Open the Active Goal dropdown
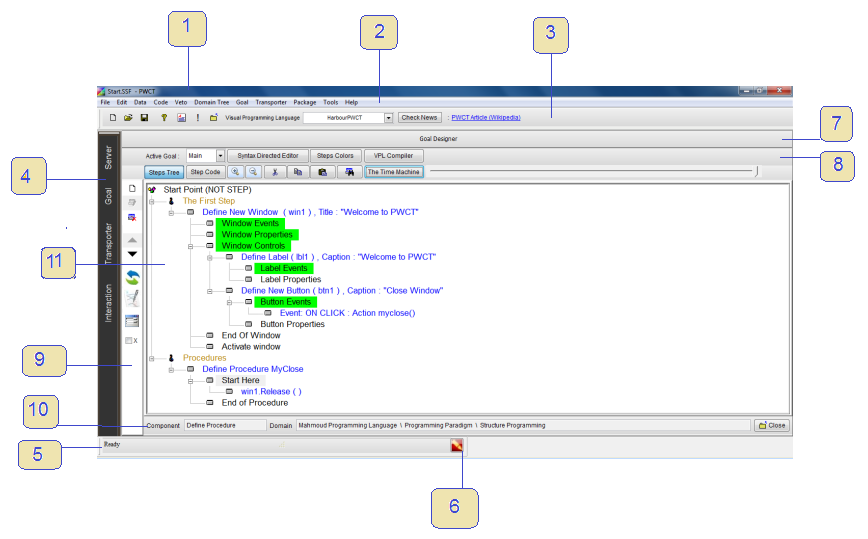 220,156
